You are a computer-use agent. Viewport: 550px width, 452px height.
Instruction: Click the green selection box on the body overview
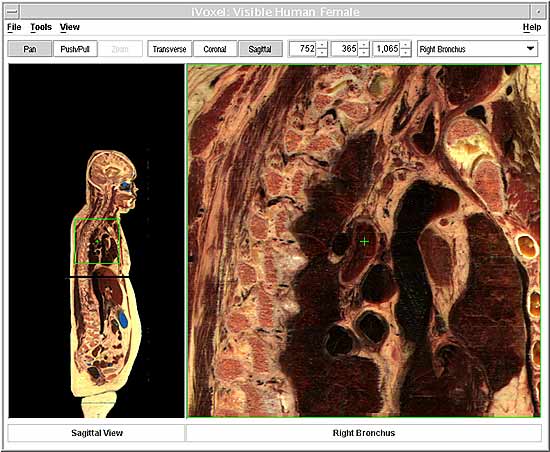[x=97, y=241]
